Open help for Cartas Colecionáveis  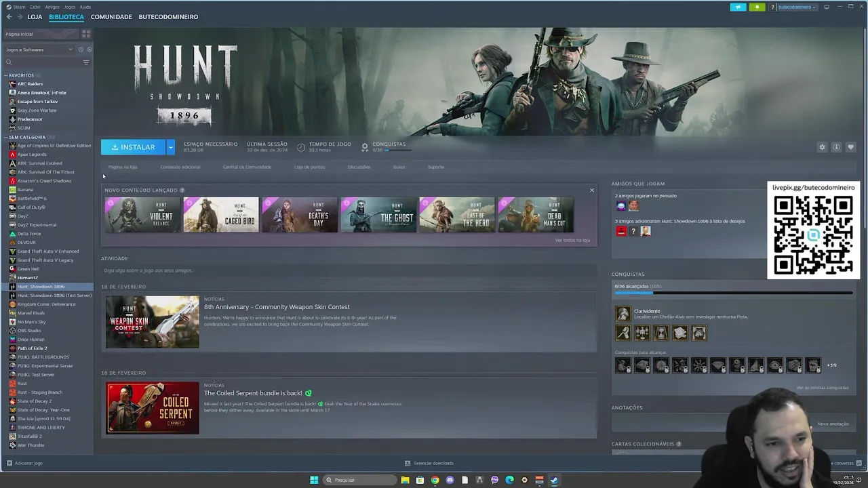coord(679,444)
